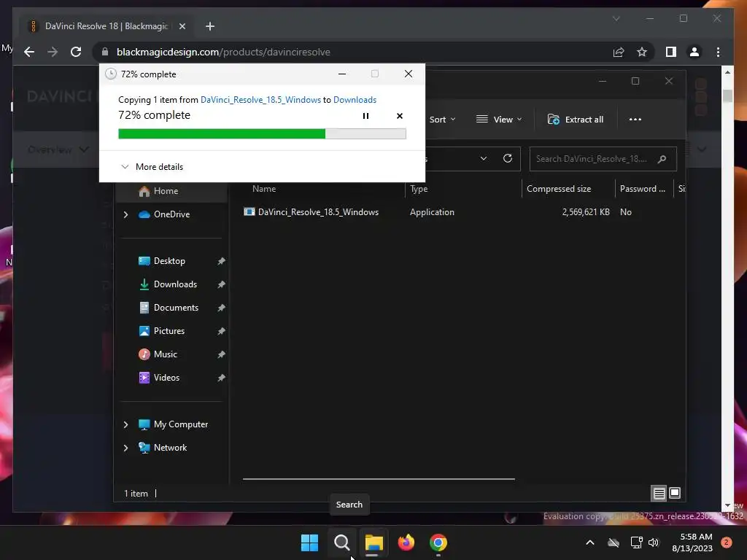747x560 pixels.
Task: Open a new Chrome tab
Action: point(209,26)
